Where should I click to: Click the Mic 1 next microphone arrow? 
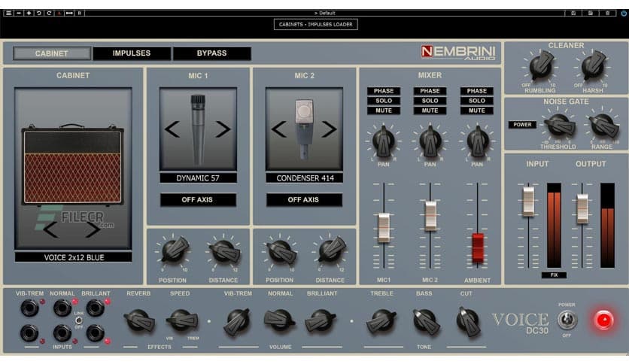click(x=223, y=129)
